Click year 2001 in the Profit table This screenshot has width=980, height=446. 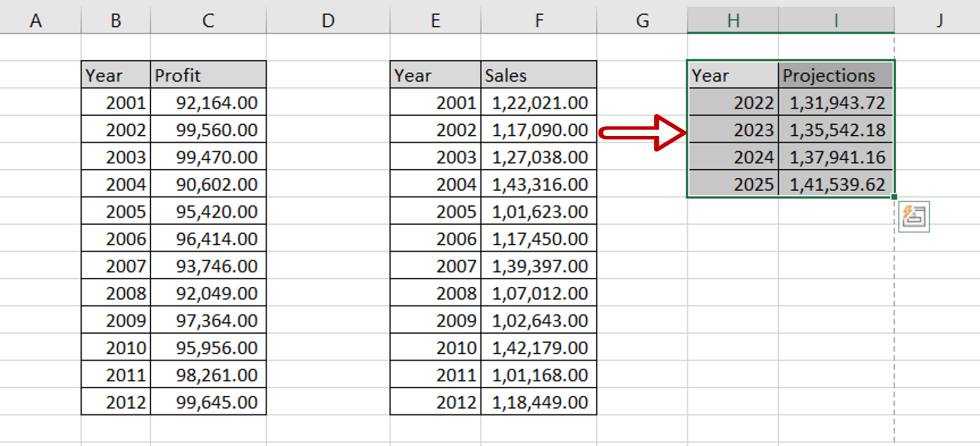116,102
